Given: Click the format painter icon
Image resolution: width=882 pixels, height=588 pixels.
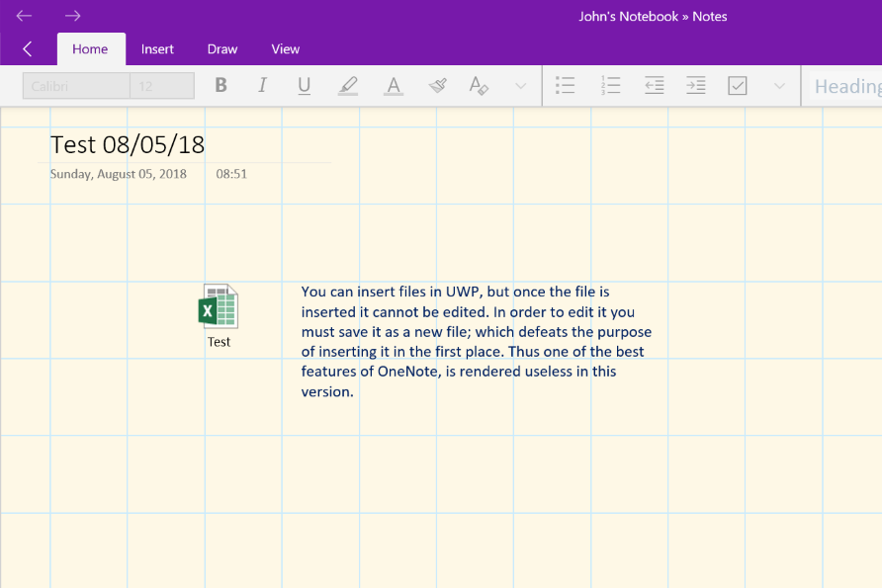Looking at the screenshot, I should 437,86.
